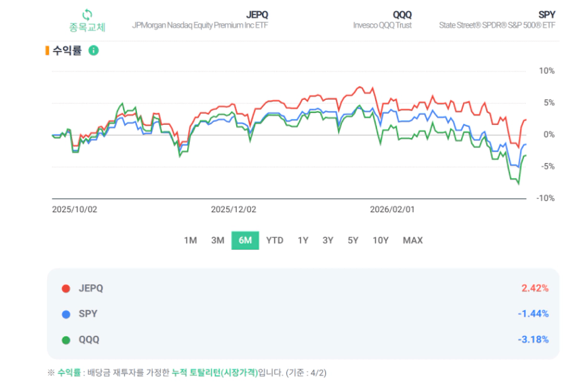The image size is (588, 386).
Task: Select the 5Y period option
Action: 353,240
